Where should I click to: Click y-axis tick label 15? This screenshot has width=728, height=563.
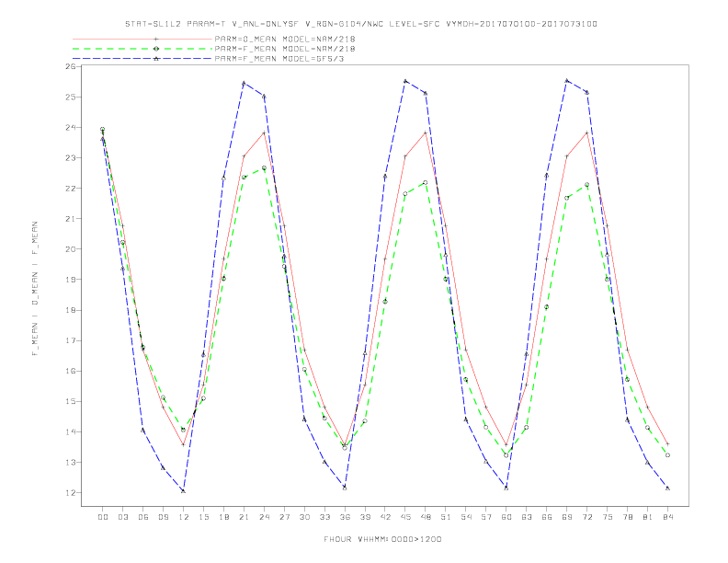[70, 401]
